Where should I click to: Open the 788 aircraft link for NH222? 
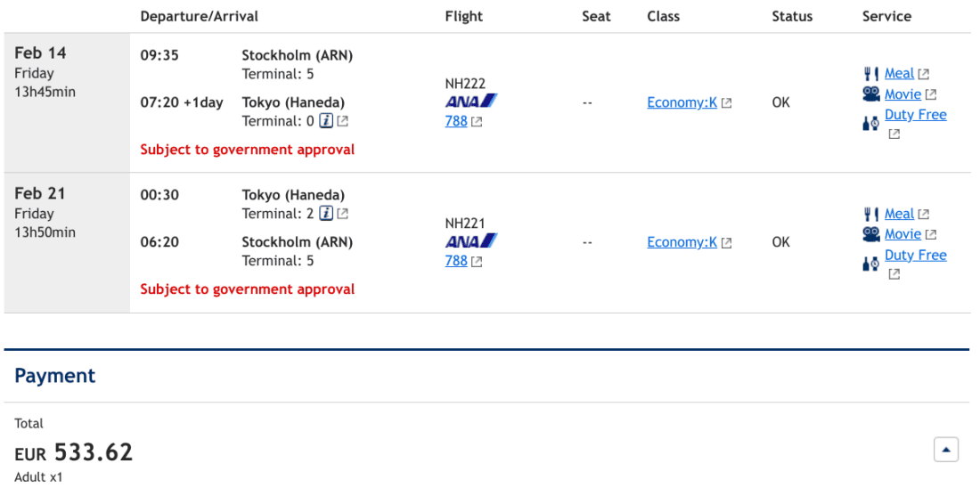(456, 121)
